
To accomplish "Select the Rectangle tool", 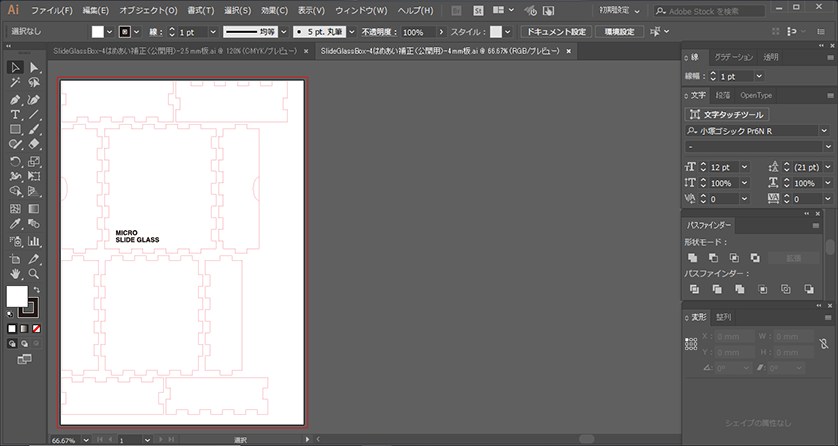I will (15, 130).
